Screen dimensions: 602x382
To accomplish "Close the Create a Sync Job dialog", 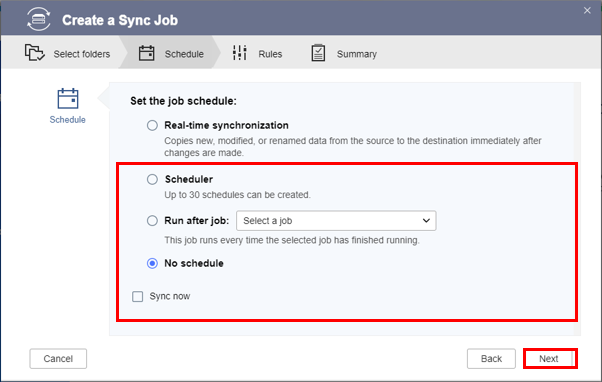I will (587, 11).
